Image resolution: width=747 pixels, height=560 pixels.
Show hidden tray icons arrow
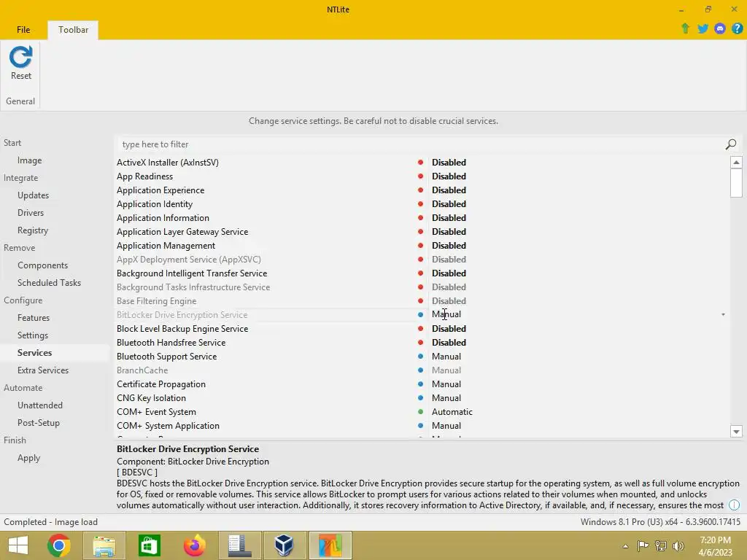point(625,546)
